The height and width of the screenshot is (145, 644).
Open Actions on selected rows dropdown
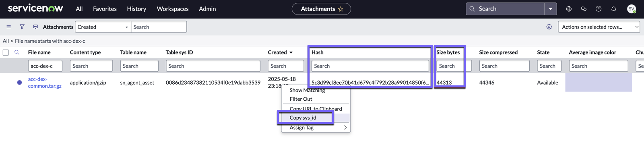[599, 27]
